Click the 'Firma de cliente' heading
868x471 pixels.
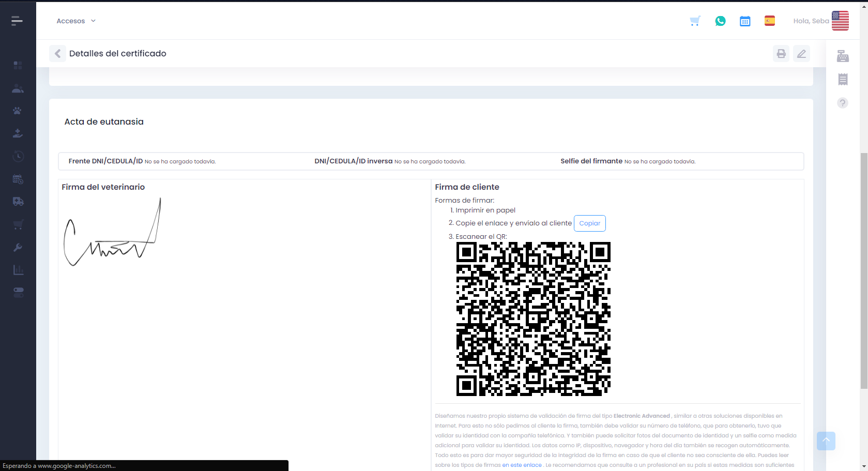(x=467, y=187)
